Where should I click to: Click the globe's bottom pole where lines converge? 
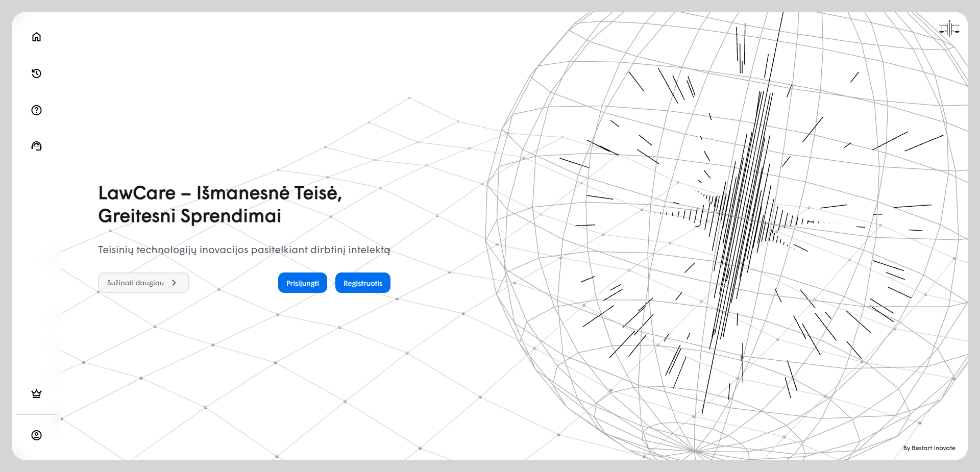click(695, 451)
